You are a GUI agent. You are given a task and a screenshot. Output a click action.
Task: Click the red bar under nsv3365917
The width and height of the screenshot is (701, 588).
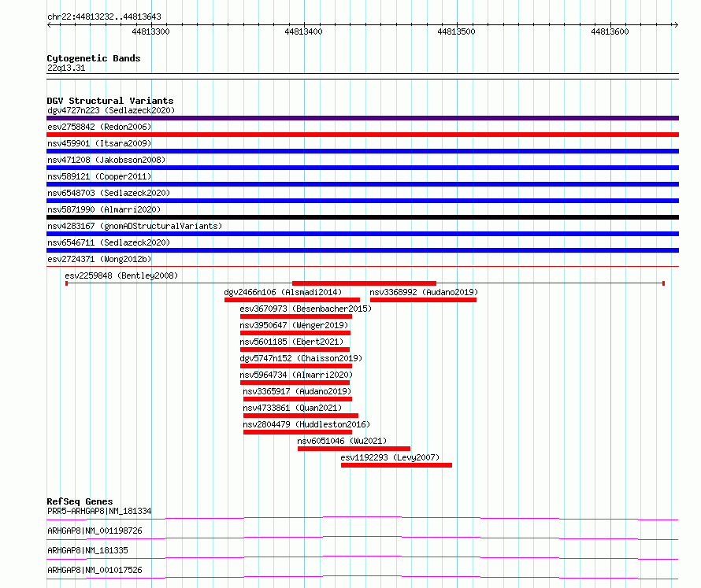pyautogui.click(x=297, y=399)
